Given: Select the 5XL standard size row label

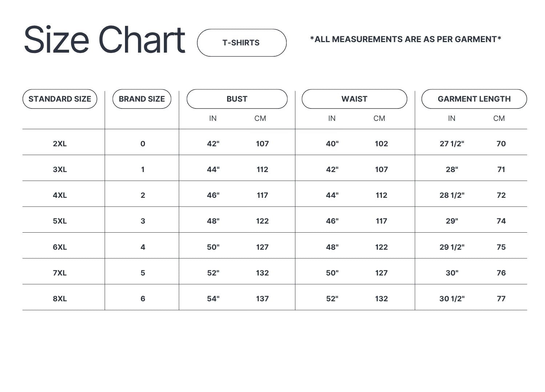Looking at the screenshot, I should (60, 221).
